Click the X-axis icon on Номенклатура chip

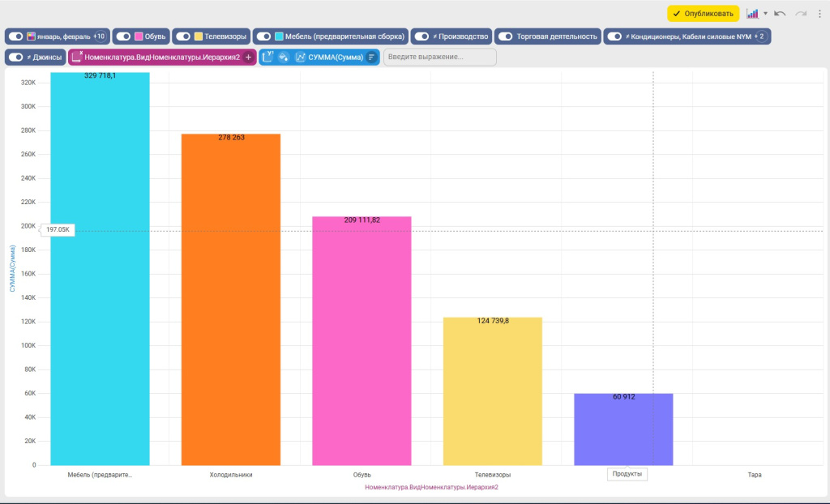point(77,58)
